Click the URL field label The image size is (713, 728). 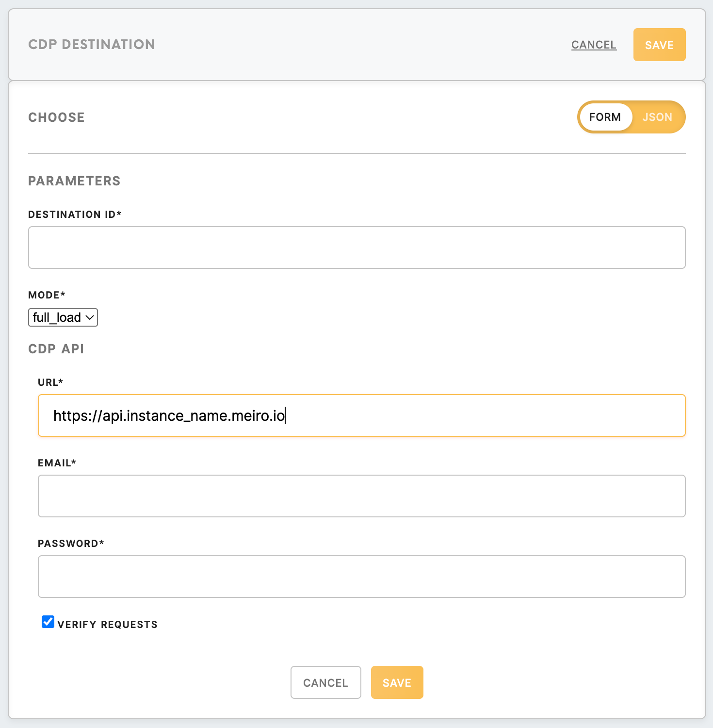click(50, 382)
